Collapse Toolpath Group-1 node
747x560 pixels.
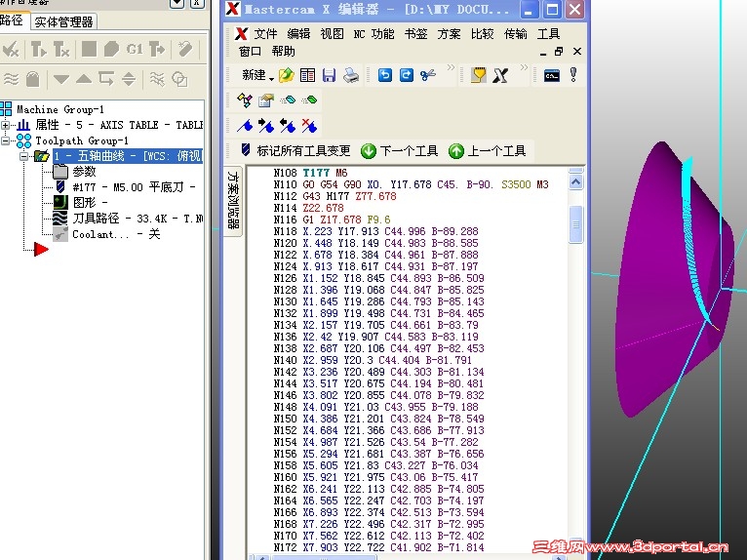pos(5,141)
